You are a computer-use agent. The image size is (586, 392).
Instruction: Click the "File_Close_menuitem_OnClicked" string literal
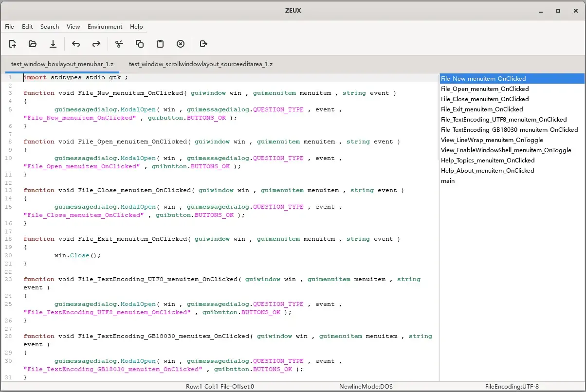pos(84,215)
